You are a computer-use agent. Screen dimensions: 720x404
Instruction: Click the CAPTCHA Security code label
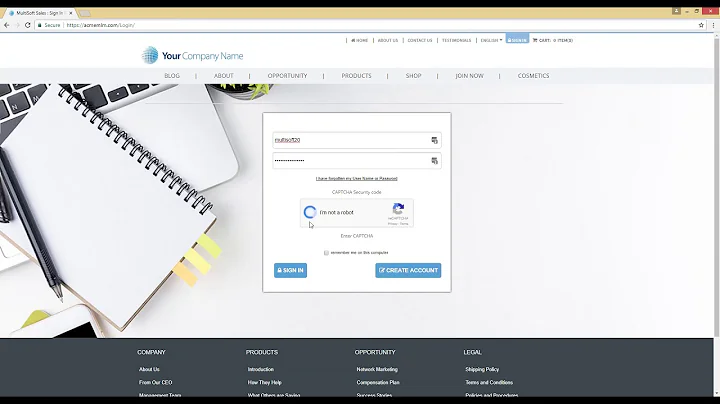click(x=357, y=192)
